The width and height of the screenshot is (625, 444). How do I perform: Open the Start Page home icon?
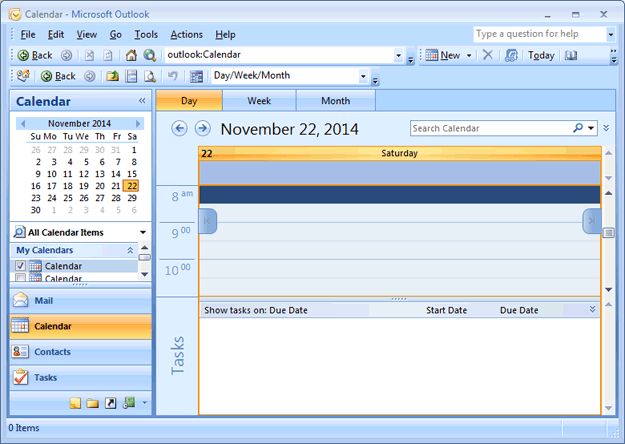click(x=131, y=55)
